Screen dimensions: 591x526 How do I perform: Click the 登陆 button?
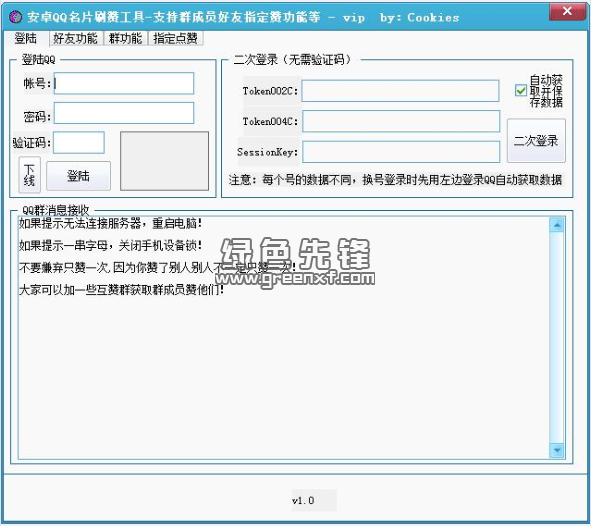[78, 176]
